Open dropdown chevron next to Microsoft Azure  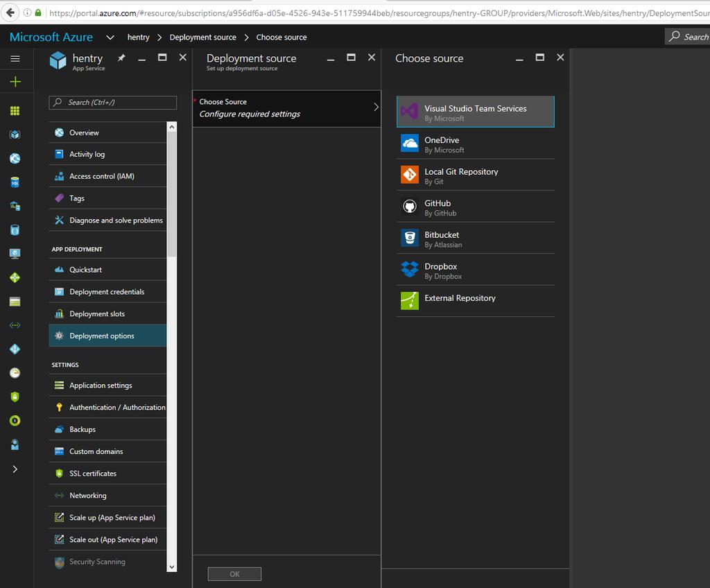click(x=110, y=37)
